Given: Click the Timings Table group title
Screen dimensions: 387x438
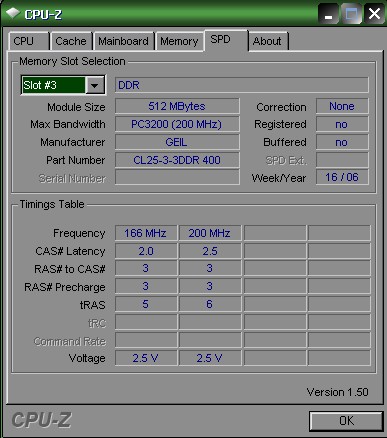Looking at the screenshot, I should 52,204.
